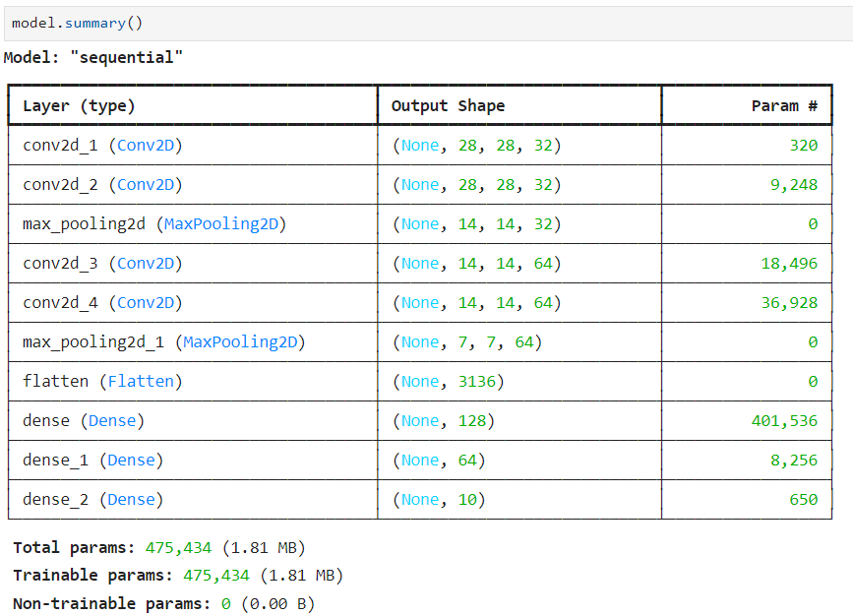
Task: Click the conv2d_1 (Conv2D) layer name
Action: point(102,146)
